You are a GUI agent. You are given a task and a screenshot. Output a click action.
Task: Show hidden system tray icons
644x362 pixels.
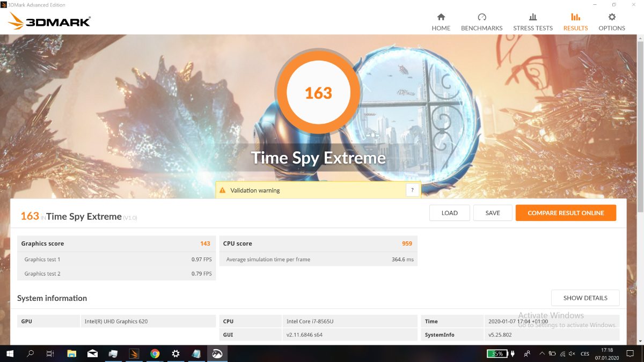(x=541, y=353)
